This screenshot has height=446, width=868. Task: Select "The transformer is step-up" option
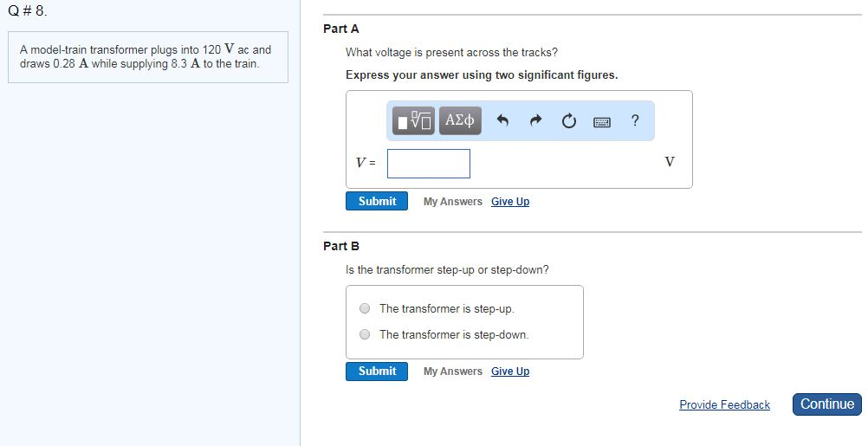pyautogui.click(x=365, y=308)
